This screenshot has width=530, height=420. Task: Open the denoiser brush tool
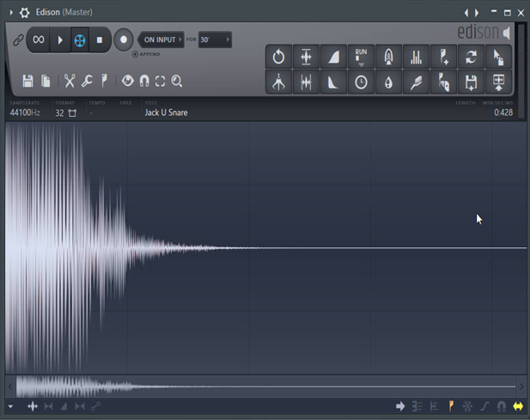tap(416, 82)
